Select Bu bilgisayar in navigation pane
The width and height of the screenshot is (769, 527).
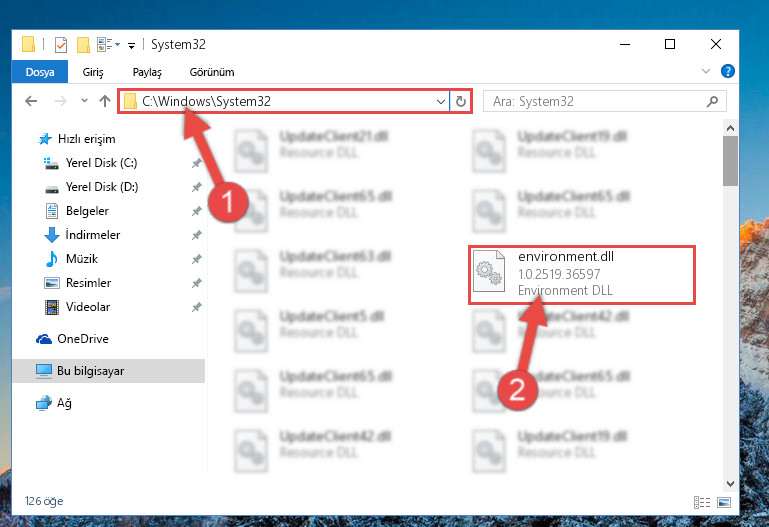pyautogui.click(x=108, y=371)
